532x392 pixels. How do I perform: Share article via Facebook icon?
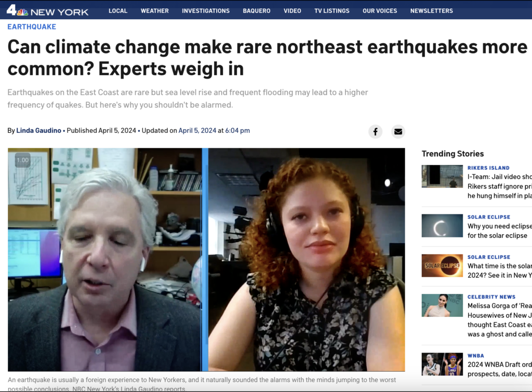tap(375, 131)
